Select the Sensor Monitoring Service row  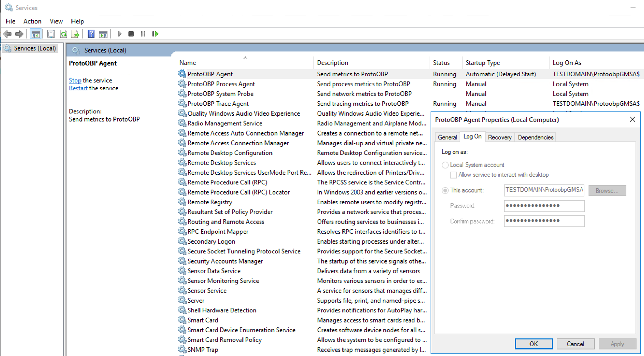[303, 281]
